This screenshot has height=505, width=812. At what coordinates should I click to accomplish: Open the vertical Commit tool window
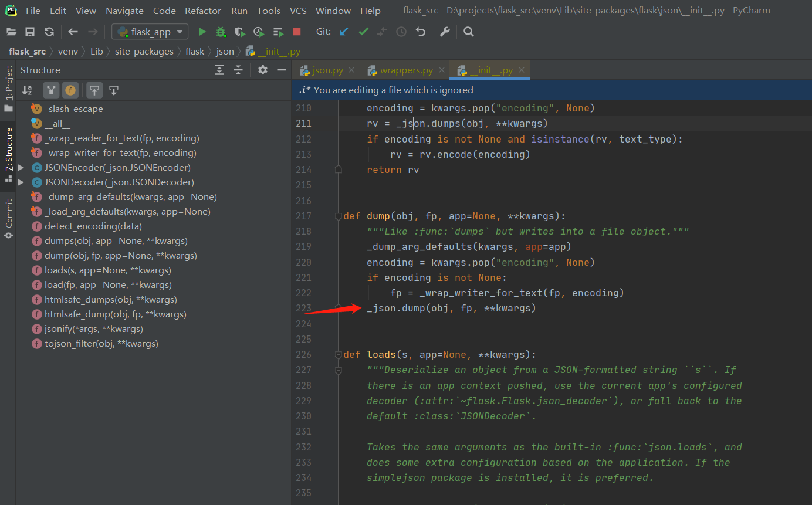coord(8,218)
